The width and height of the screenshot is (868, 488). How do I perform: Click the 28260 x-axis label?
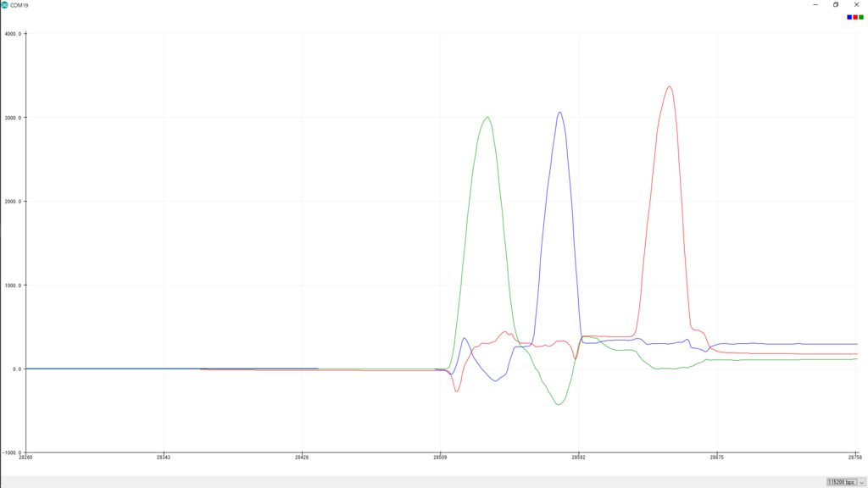tap(25, 457)
